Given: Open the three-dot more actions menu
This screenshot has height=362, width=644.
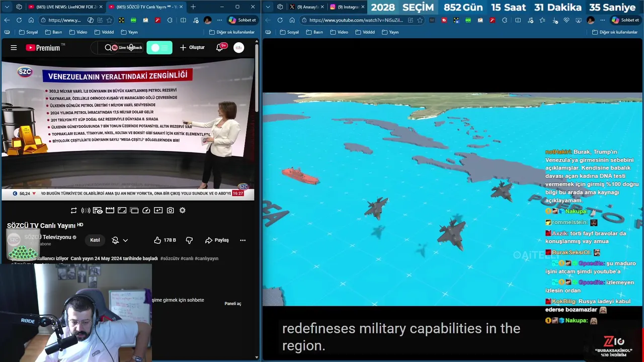Looking at the screenshot, I should 243,240.
